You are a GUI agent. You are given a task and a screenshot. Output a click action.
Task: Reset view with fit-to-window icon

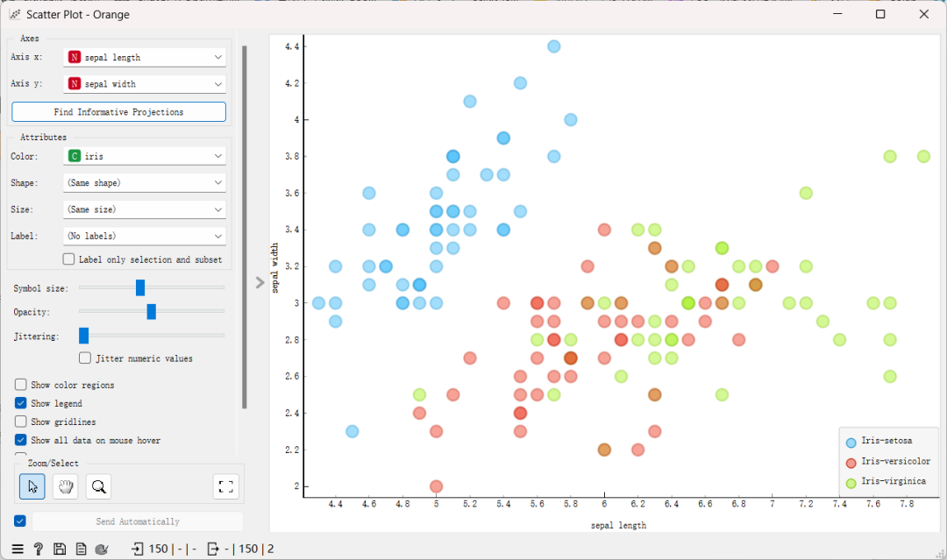point(226,486)
